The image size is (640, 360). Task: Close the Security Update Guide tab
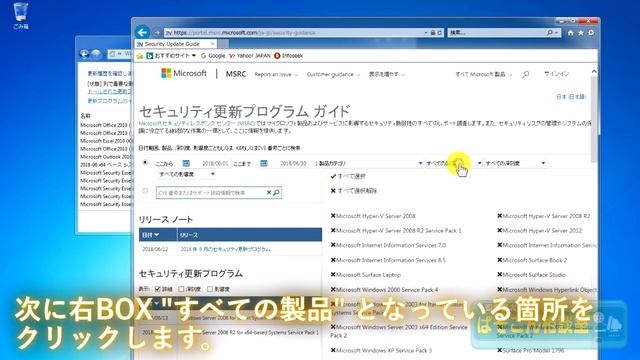pos(212,44)
